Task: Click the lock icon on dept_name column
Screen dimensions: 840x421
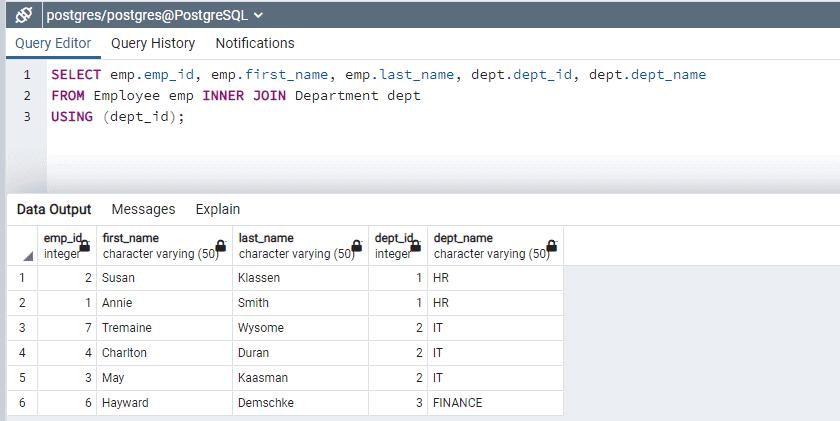Action: [551, 246]
